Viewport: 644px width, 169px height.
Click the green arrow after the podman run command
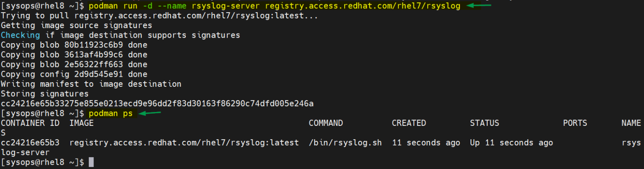478,5
